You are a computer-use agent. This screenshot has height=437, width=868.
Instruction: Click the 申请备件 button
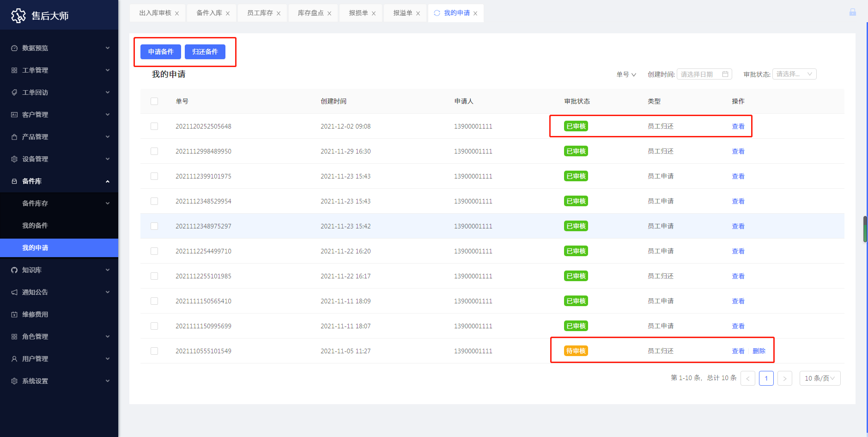[160, 52]
